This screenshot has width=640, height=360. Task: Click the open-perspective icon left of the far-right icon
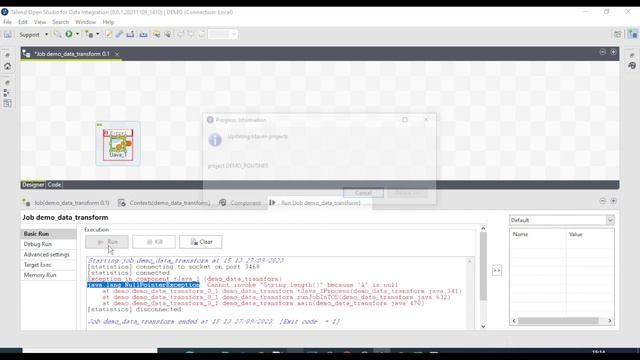click(x=618, y=35)
